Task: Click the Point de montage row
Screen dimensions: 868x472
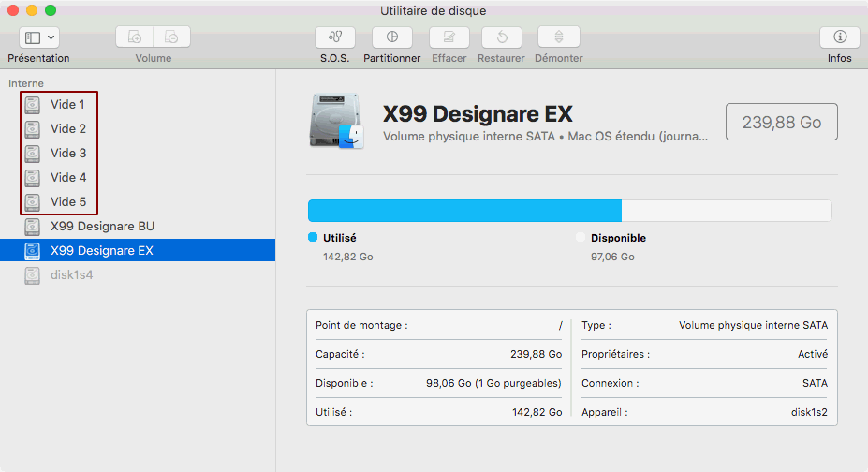Action: (x=439, y=325)
